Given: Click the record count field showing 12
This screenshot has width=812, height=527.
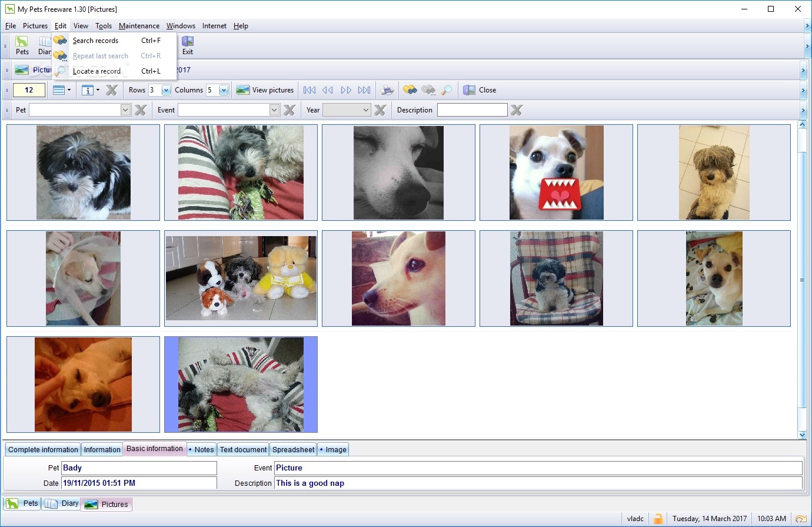Looking at the screenshot, I should 29,90.
